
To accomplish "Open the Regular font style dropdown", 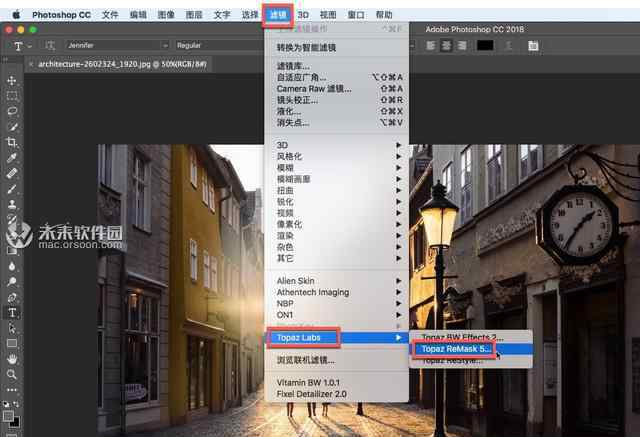I will point(218,45).
